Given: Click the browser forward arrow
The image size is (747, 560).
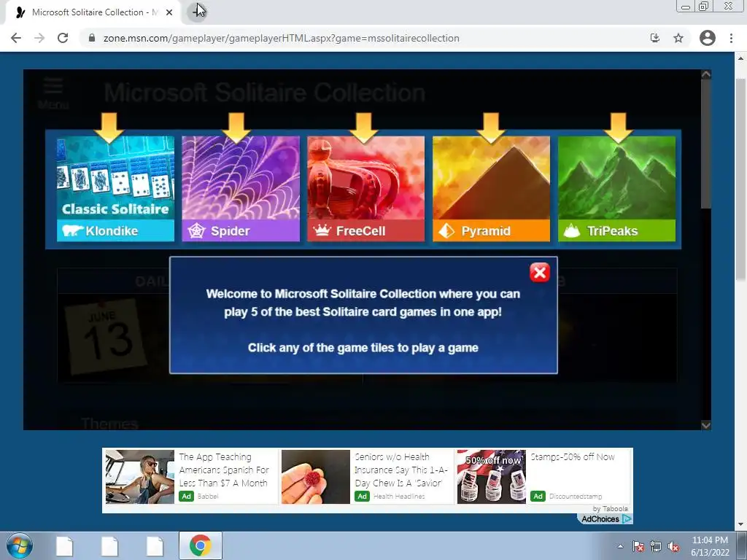Looking at the screenshot, I should 39,38.
